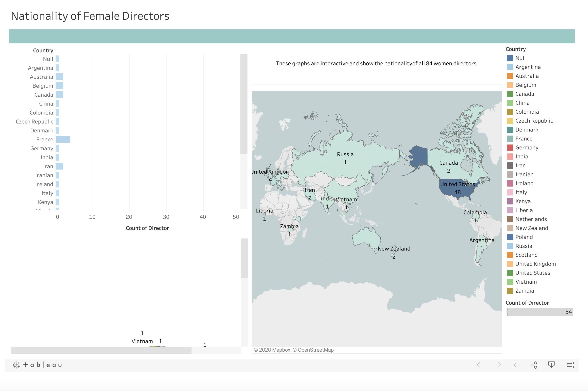Click the Redo arrow in the toolbar
The image size is (588, 391).
[498, 365]
